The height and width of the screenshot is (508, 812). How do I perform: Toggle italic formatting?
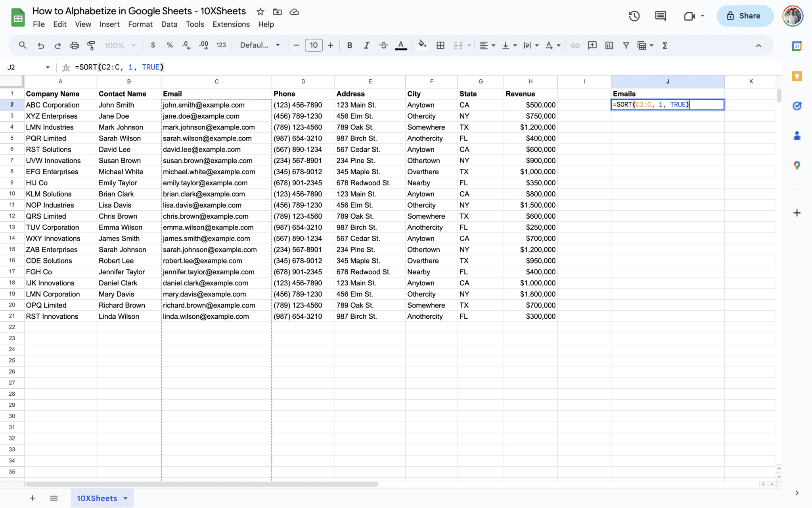(366, 45)
